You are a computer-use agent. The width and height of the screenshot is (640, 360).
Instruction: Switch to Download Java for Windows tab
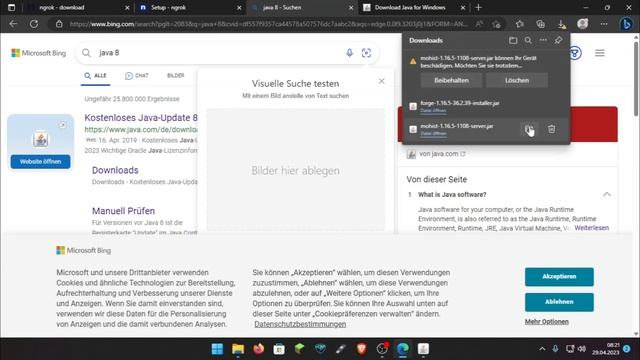(413, 7)
